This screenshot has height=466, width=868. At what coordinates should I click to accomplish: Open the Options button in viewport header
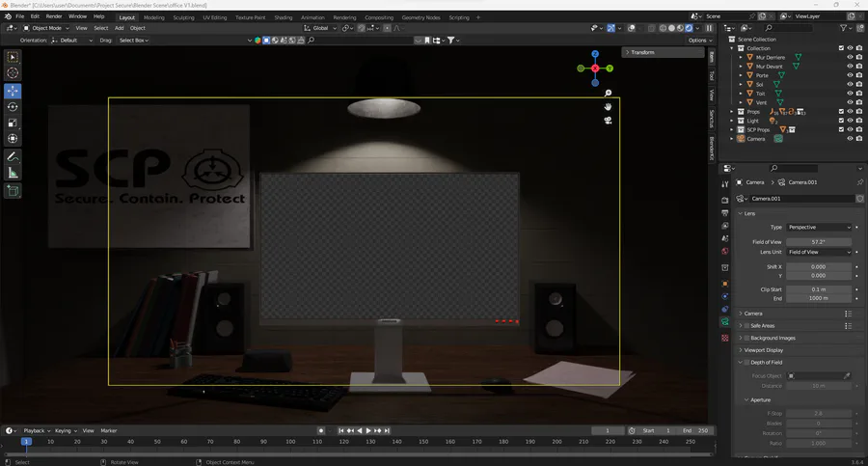pos(700,40)
